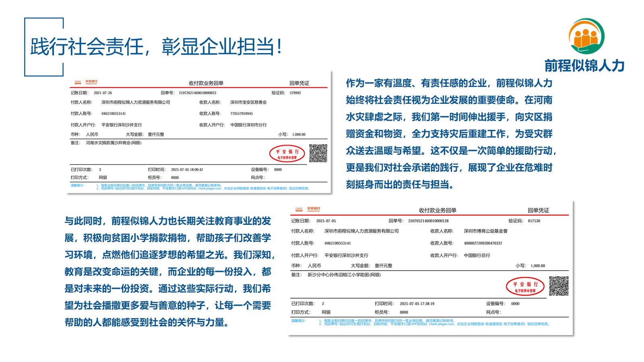644x362 pixels.
Task: Click the QR code on the 2025-07-05 dated receipt
Action: point(559,286)
